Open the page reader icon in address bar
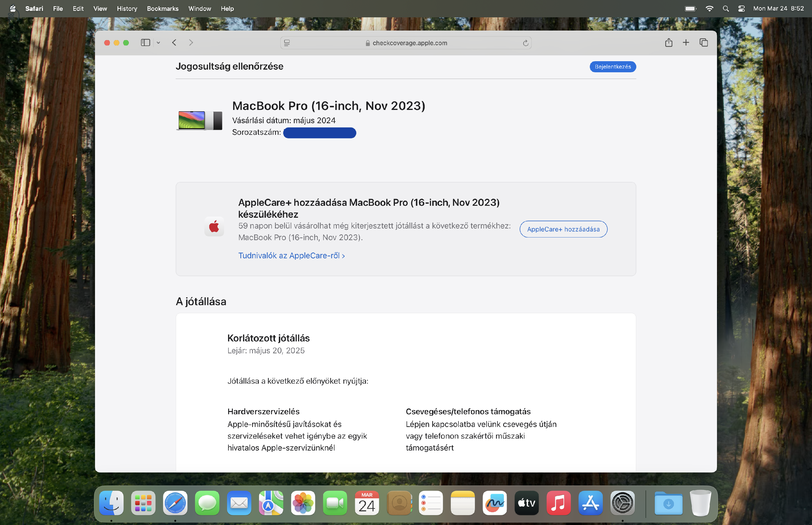Image resolution: width=812 pixels, height=525 pixels. click(x=287, y=43)
